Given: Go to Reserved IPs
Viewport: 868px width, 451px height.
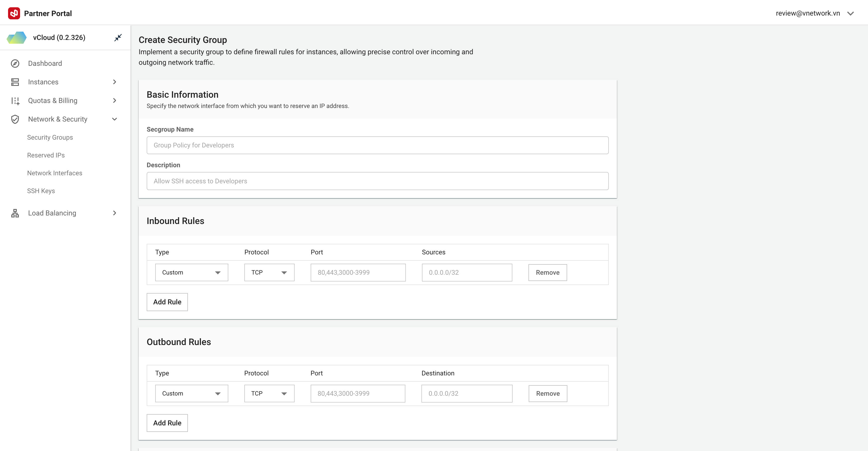Looking at the screenshot, I should [x=46, y=155].
